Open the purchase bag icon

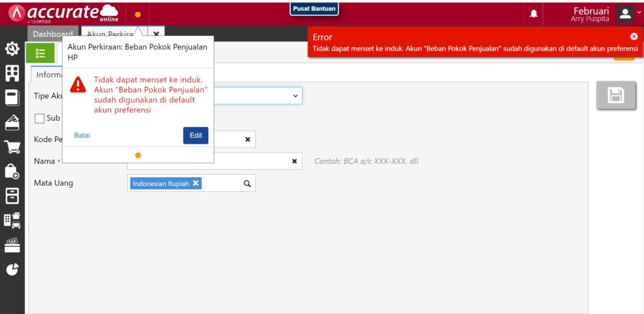[12, 171]
